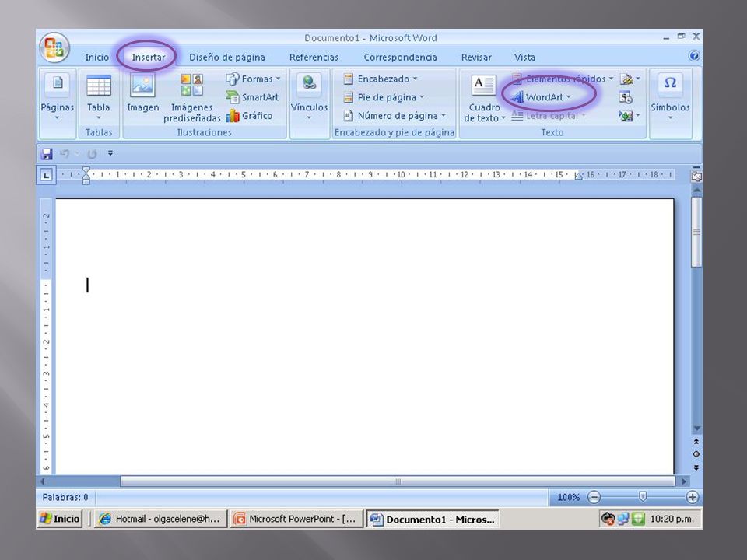This screenshot has height=560, width=747.
Task: Click the tab selector L box
Action: tap(46, 175)
